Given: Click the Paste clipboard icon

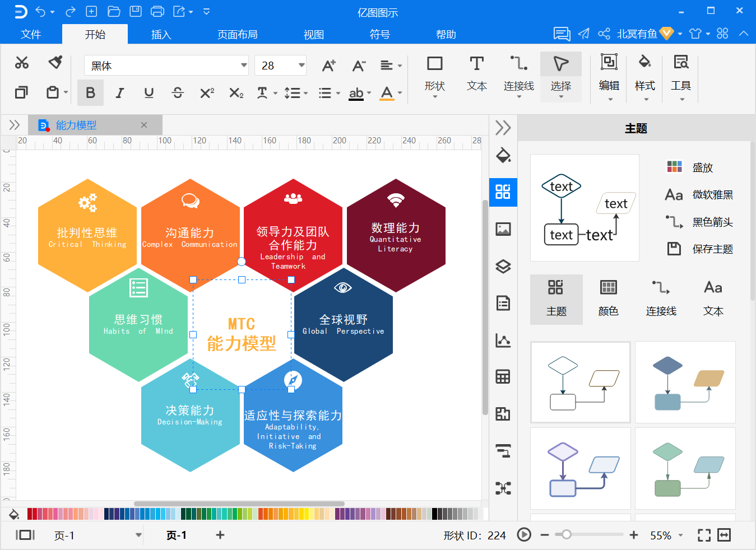Looking at the screenshot, I should [x=53, y=92].
